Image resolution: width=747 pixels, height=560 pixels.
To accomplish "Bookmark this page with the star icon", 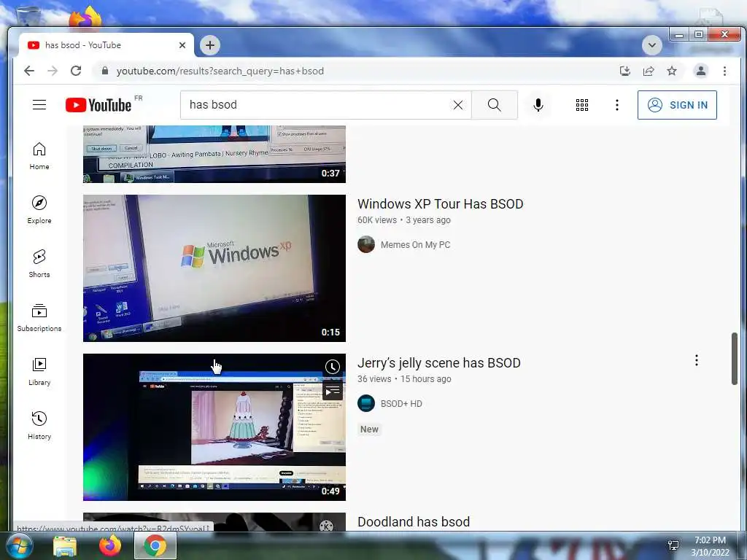I will tap(672, 71).
